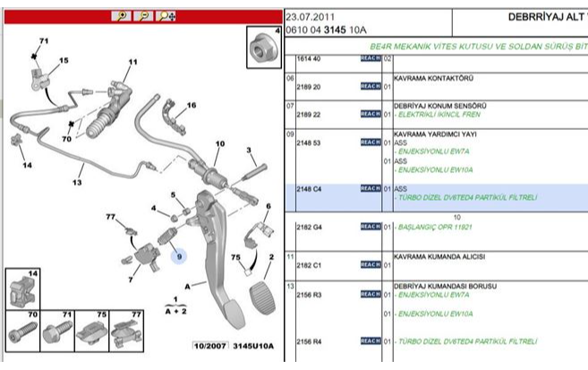Image resolution: width=588 pixels, height=370 pixels.
Task: Click the zoom out magnifier icon
Action: 143,16
